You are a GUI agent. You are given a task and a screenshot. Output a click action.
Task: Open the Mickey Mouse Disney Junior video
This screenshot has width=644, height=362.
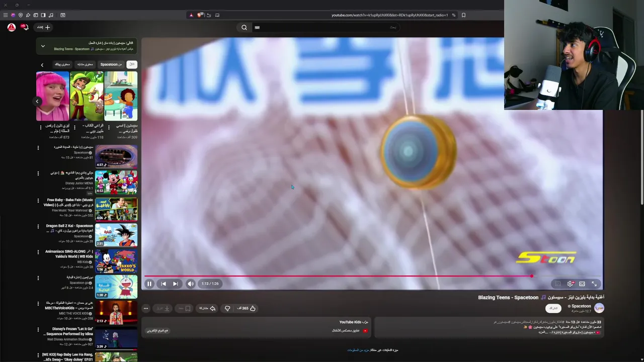pyautogui.click(x=116, y=182)
